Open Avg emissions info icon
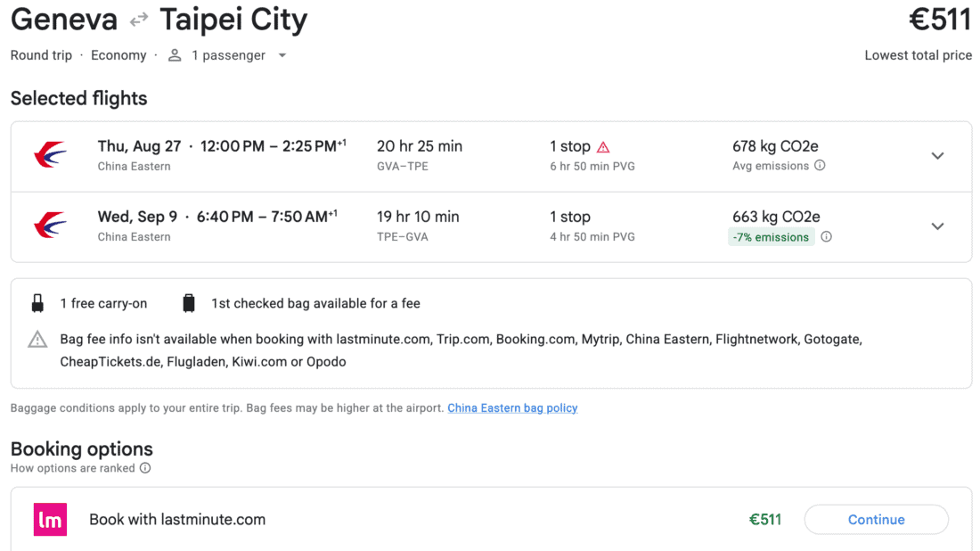 tap(820, 165)
